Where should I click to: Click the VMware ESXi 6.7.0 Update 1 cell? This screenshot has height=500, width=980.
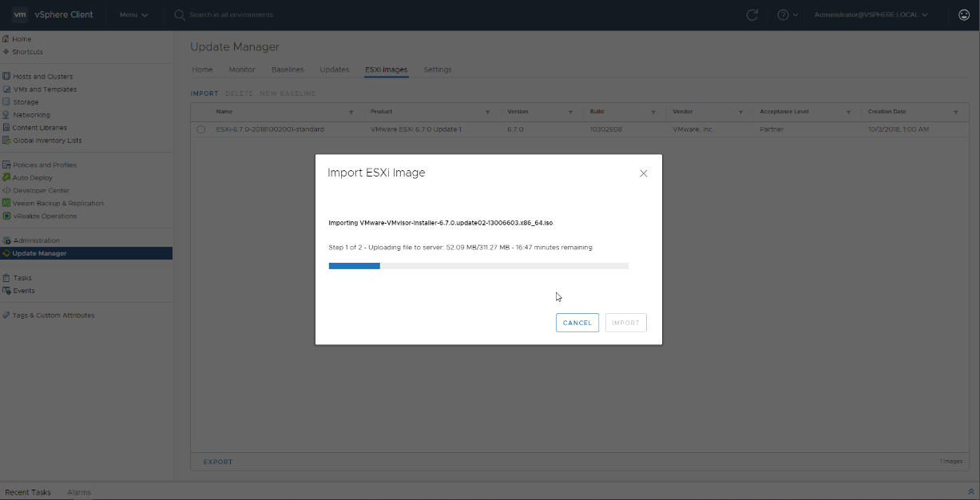[416, 129]
